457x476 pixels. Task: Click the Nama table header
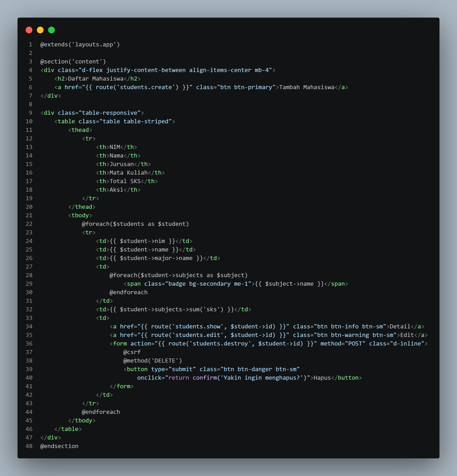(117, 156)
